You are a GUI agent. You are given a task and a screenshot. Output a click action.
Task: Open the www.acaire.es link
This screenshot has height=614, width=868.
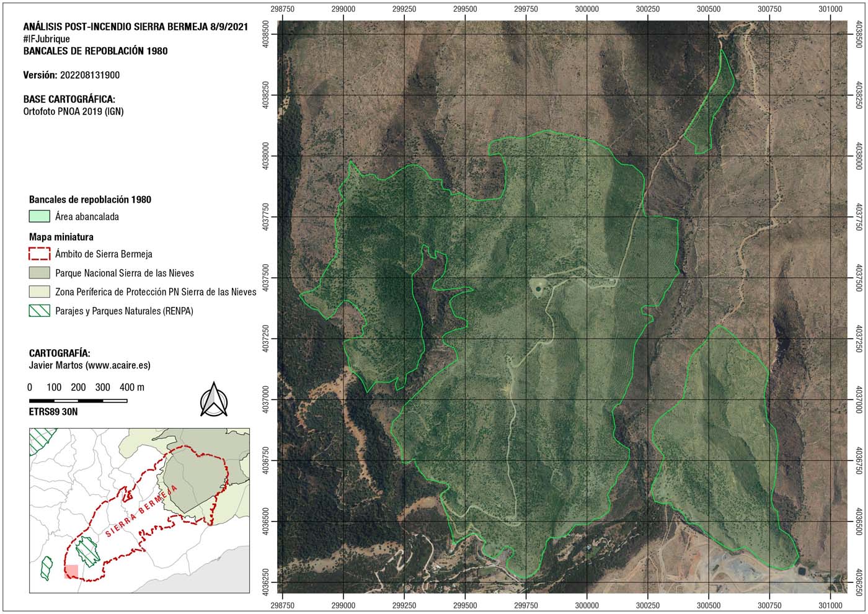[x=118, y=365]
